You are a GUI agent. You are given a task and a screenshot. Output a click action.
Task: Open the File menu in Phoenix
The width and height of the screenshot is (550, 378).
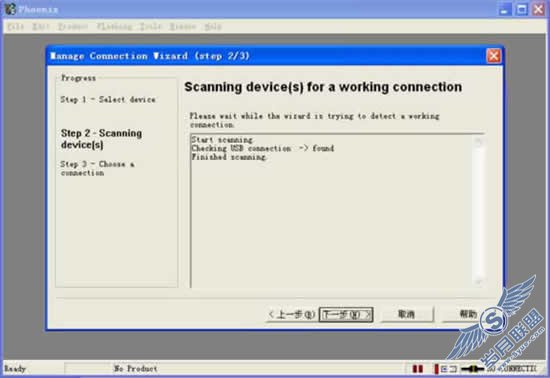click(x=15, y=27)
